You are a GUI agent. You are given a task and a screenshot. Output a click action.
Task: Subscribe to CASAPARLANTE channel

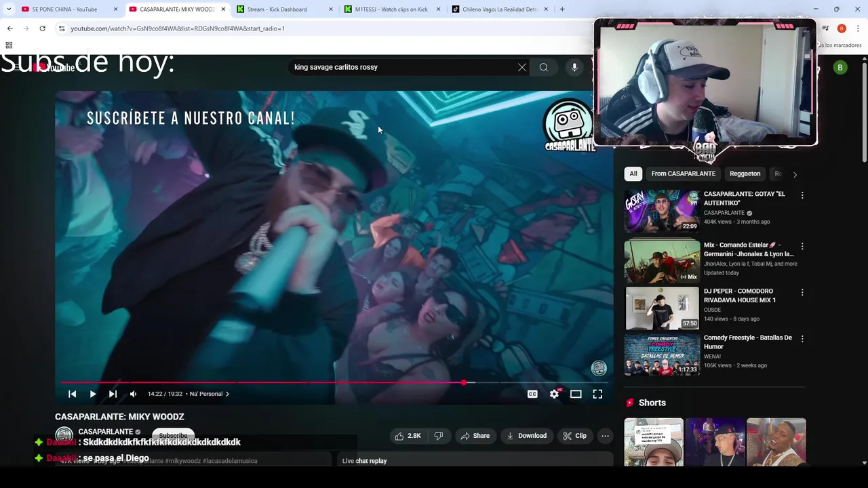(x=173, y=435)
